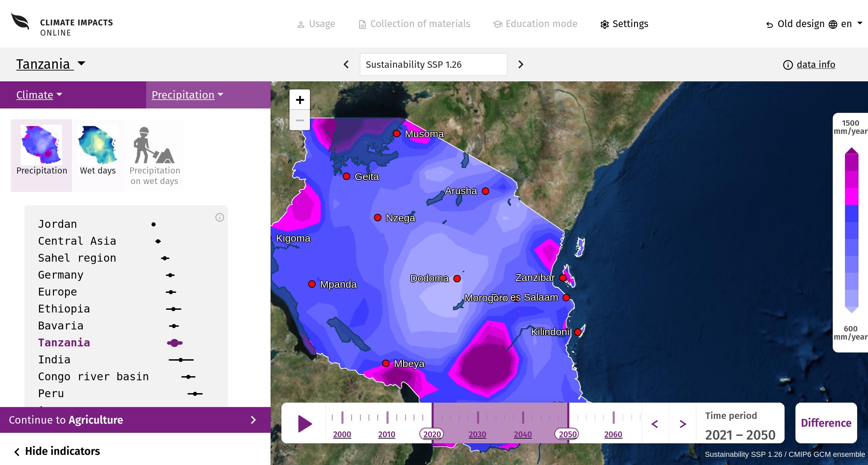Expand the Tanzania region dropdown

51,64
